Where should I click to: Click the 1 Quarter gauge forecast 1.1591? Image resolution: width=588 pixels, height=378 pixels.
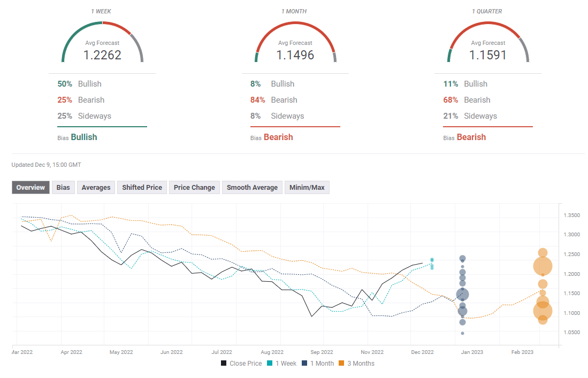[487, 55]
